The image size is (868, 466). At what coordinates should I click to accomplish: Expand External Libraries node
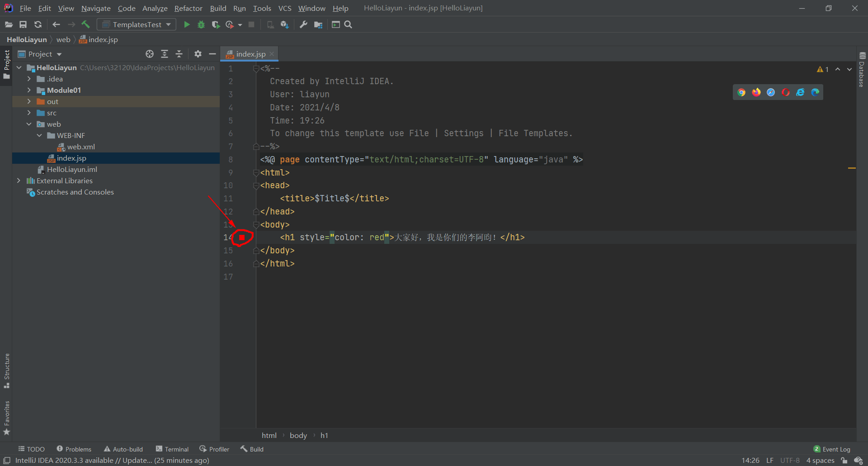19,181
